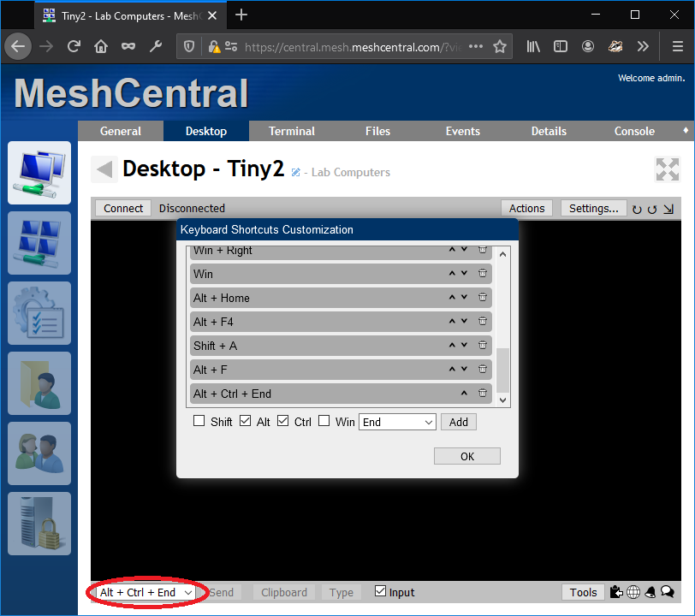Move Shift + A shortcut up
The image size is (695, 616).
[x=452, y=345]
